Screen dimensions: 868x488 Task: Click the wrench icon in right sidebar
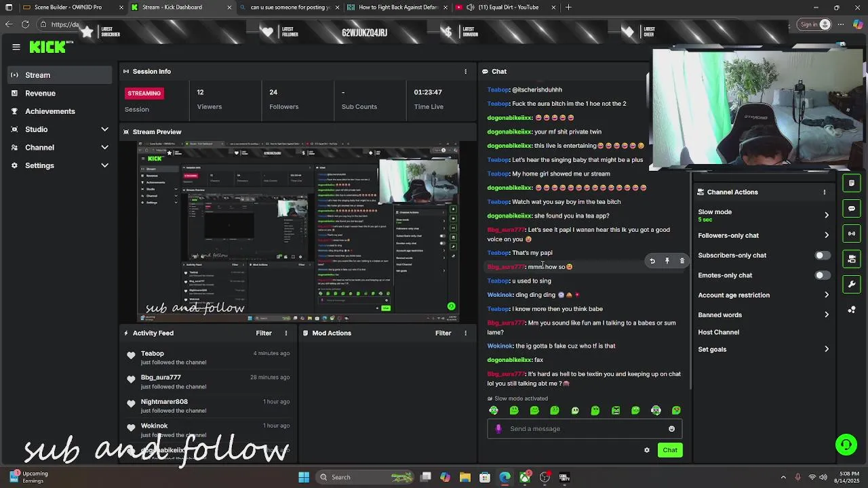click(852, 284)
